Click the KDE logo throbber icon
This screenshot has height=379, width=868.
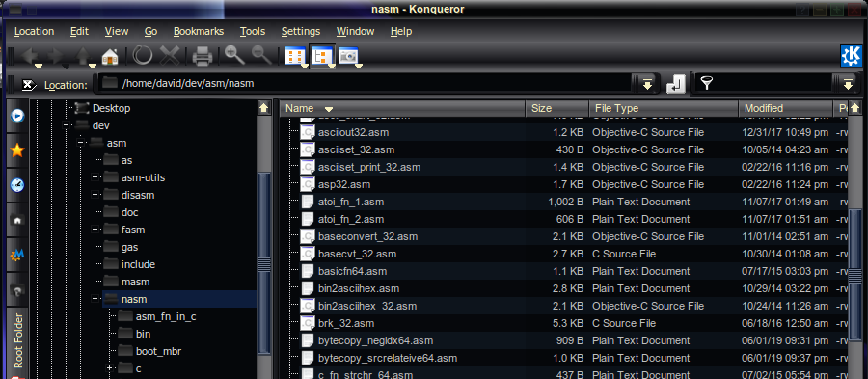(851, 56)
